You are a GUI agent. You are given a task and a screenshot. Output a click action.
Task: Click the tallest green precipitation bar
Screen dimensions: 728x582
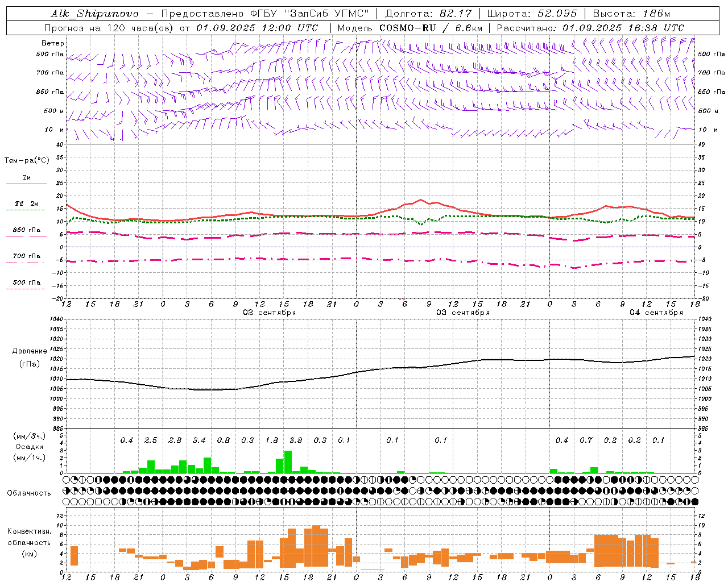click(288, 462)
